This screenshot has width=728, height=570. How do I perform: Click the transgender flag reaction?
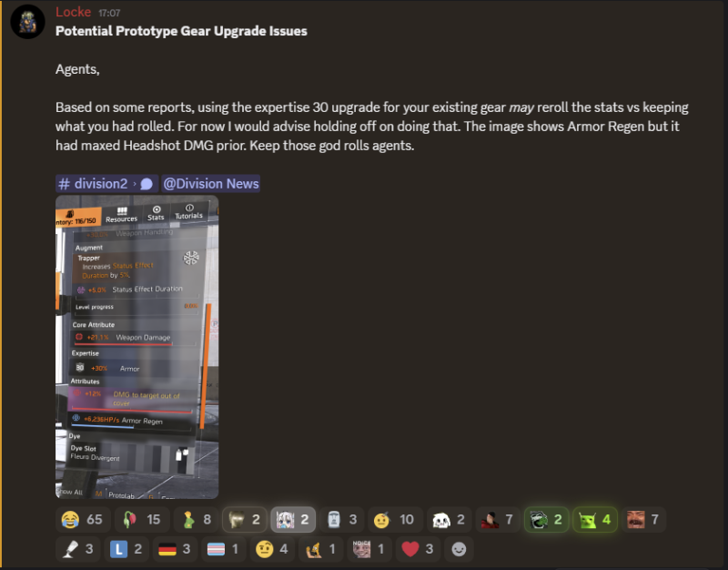(224, 549)
